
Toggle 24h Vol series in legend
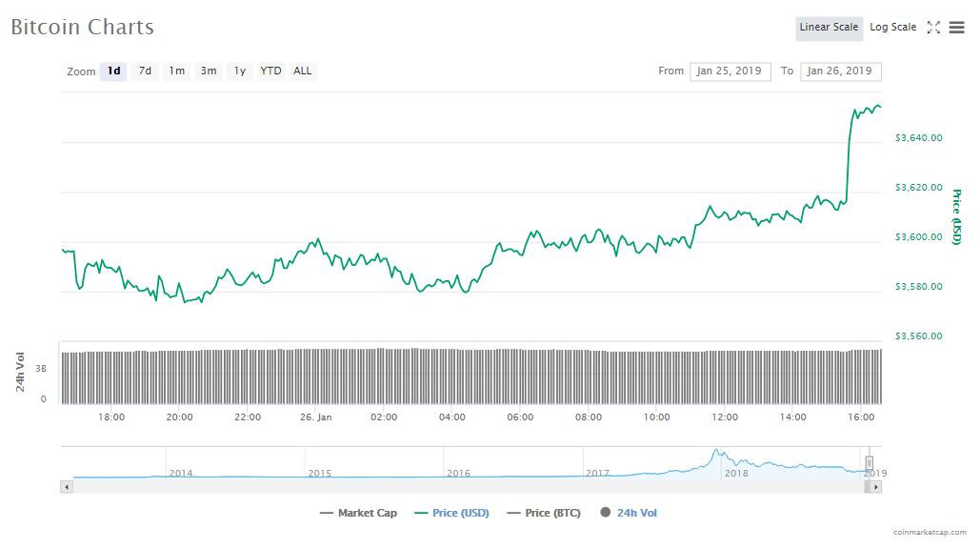(629, 513)
